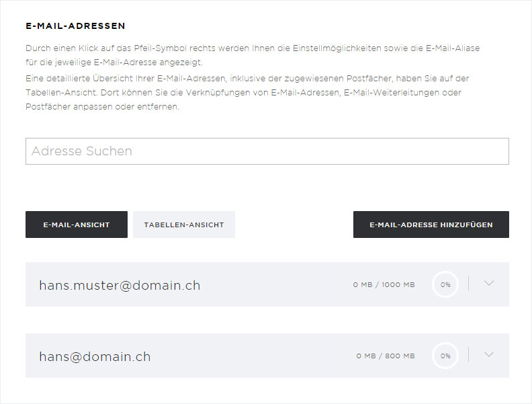The height and width of the screenshot is (404, 532).
Task: Click the 0% usage circle for hans.muster@domain.ch
Action: tap(445, 284)
